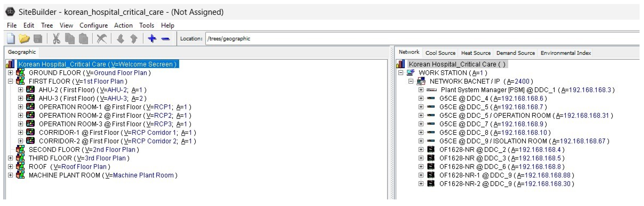Expand the GROUND FLOOR node
Image resolution: width=644 pixels, height=206 pixels.
coord(10,73)
